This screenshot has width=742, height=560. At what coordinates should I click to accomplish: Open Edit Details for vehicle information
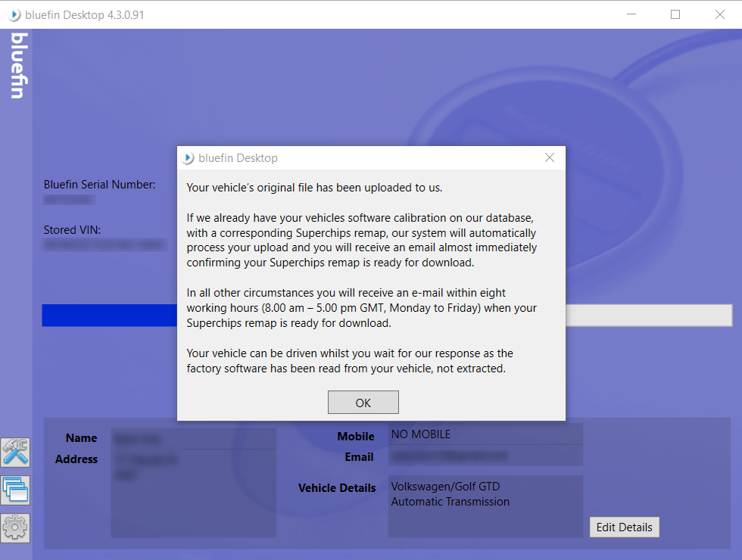624,527
